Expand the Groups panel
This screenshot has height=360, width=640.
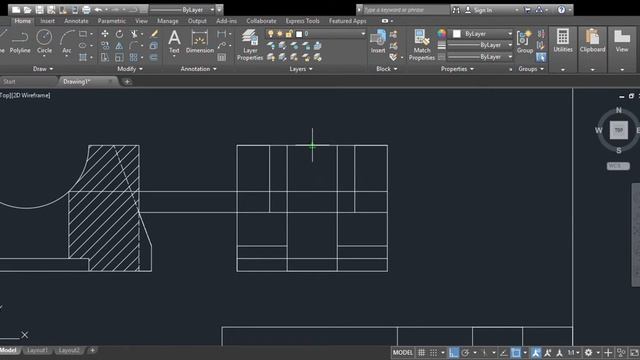tap(531, 69)
